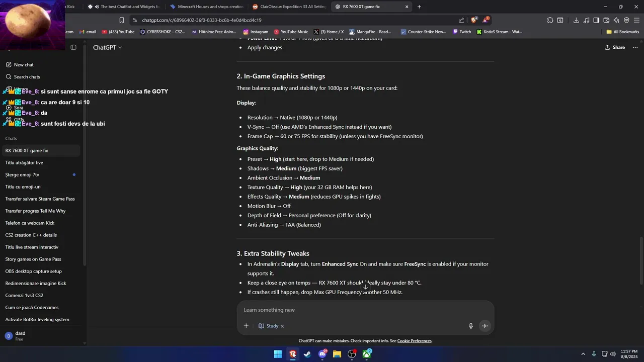
Task: Open the Cookie Preferences link
Action: pyautogui.click(x=415, y=341)
